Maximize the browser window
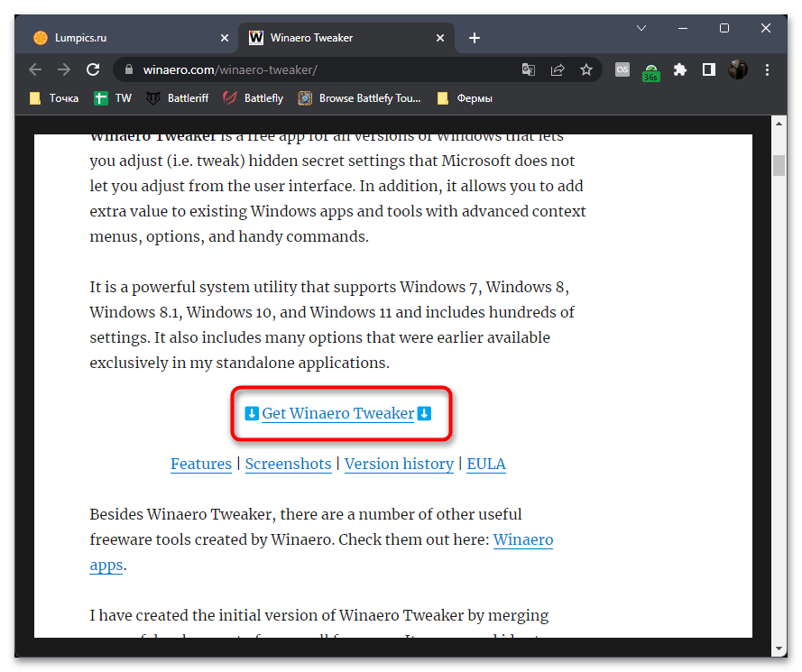 click(724, 28)
